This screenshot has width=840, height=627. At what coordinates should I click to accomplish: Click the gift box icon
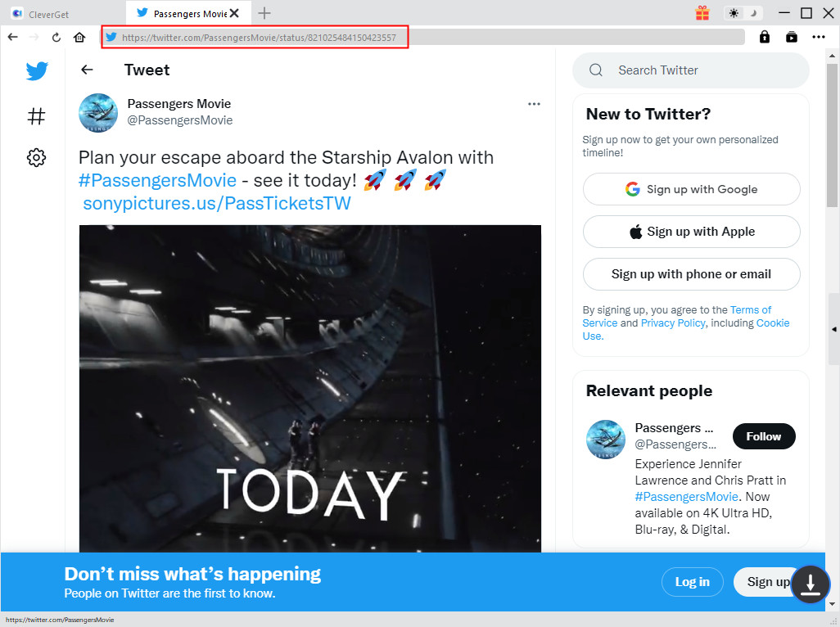(x=702, y=13)
